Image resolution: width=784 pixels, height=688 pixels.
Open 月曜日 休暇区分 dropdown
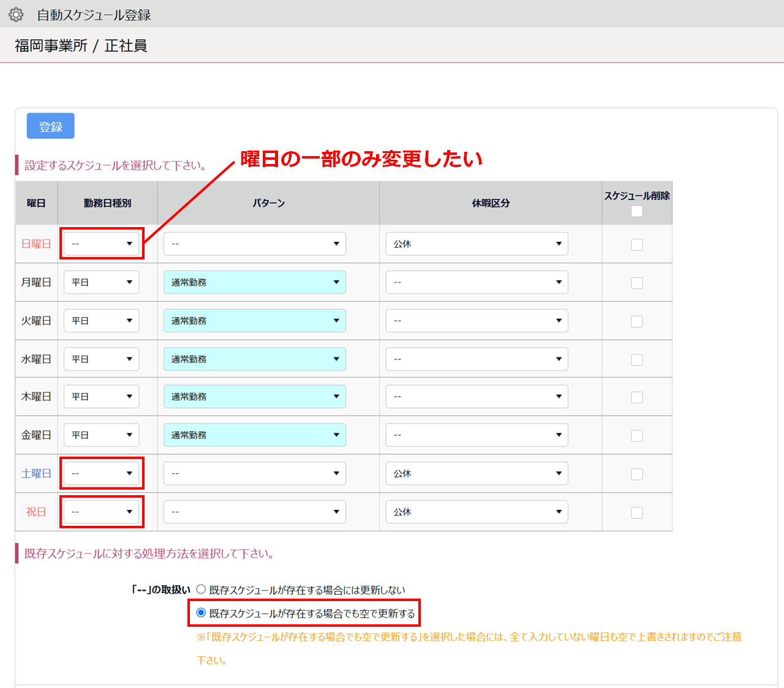477,282
